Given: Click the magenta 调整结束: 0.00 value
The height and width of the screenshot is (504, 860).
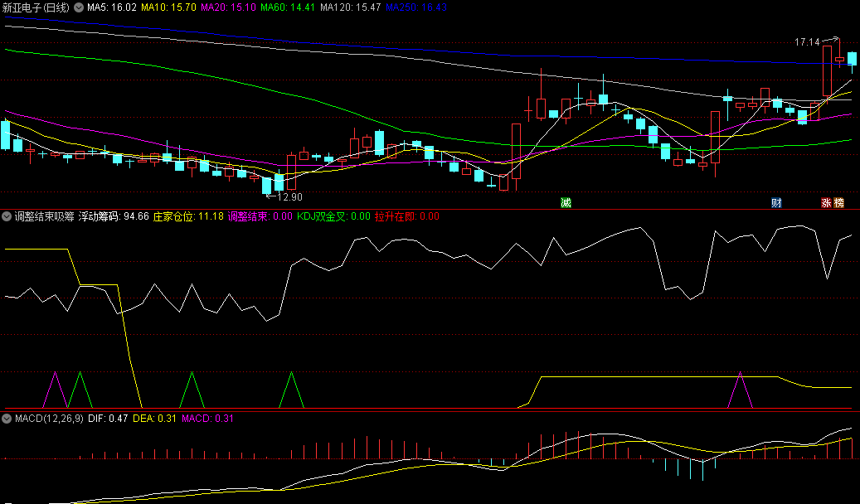Looking at the screenshot, I should [260, 216].
